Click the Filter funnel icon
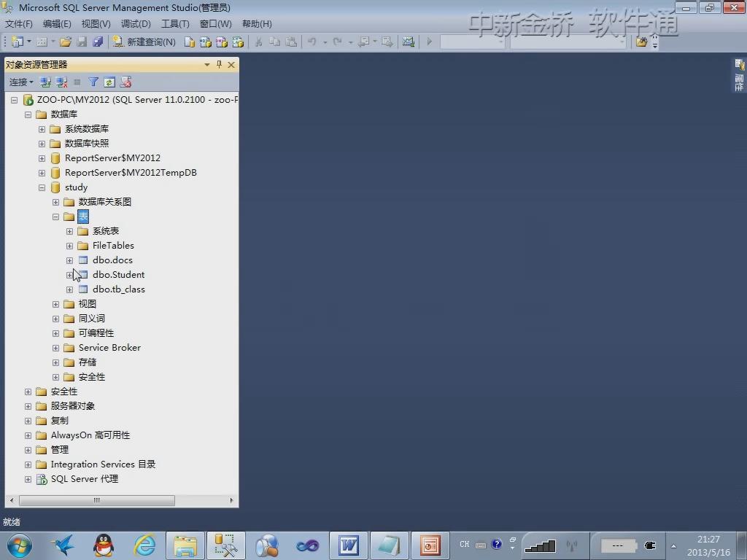 [x=93, y=82]
